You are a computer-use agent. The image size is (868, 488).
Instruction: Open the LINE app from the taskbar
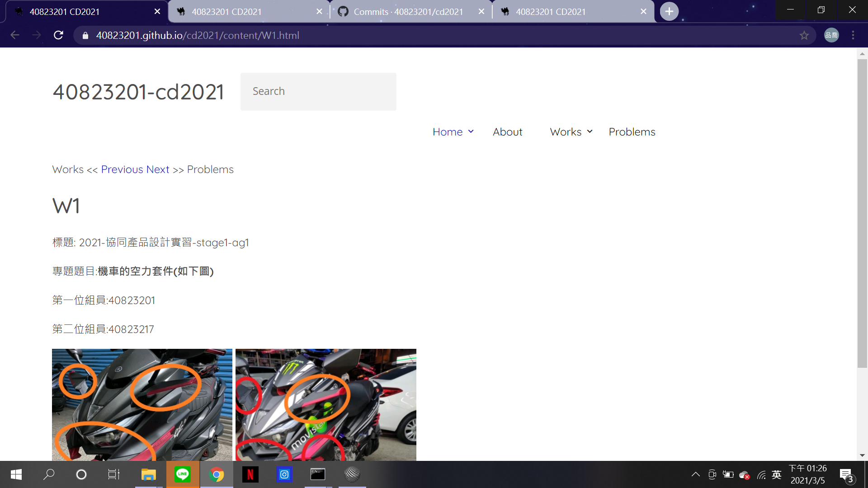point(183,474)
